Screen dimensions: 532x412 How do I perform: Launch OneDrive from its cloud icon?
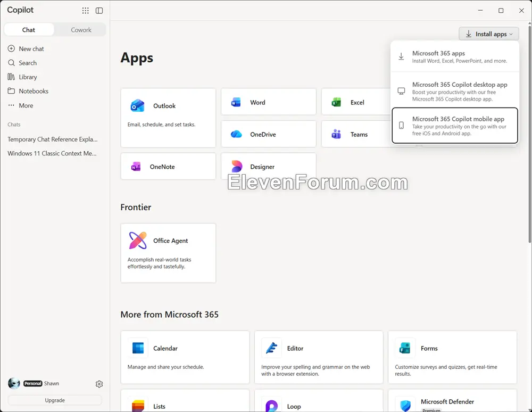236,134
